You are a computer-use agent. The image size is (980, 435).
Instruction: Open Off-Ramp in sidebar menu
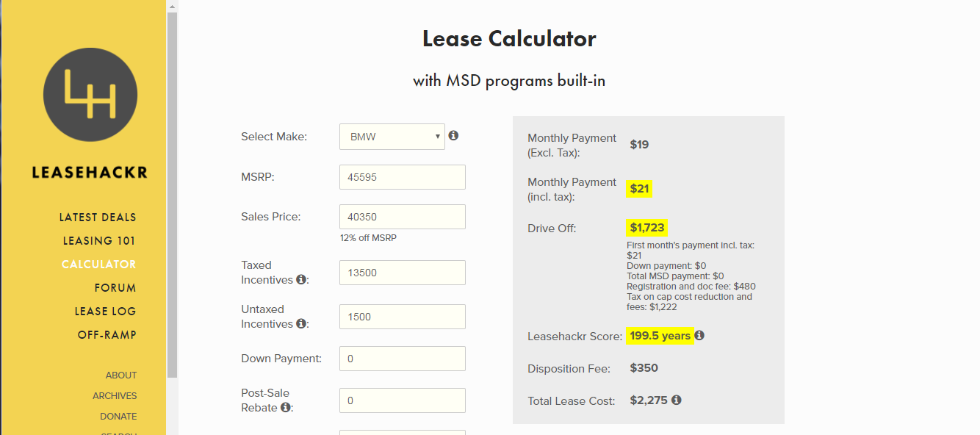(x=107, y=335)
